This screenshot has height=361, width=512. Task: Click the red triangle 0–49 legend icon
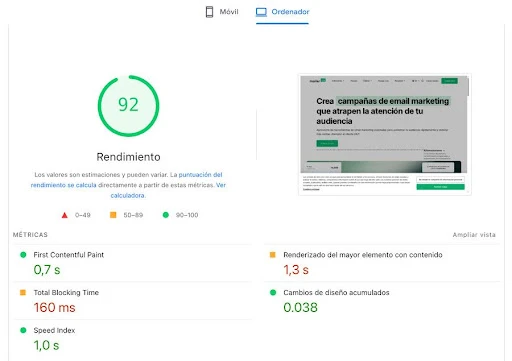[x=65, y=215]
